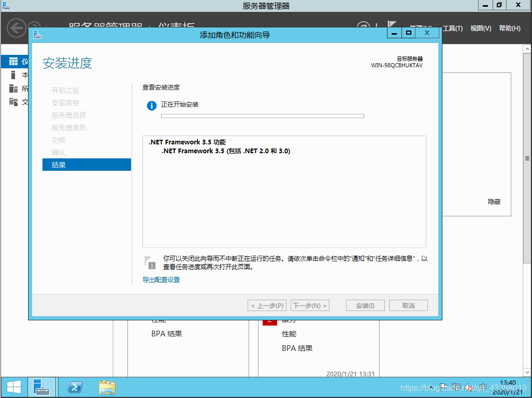The width and height of the screenshot is (532, 398).
Task: Minimize the Add Roles wizard window
Action: pos(394,33)
